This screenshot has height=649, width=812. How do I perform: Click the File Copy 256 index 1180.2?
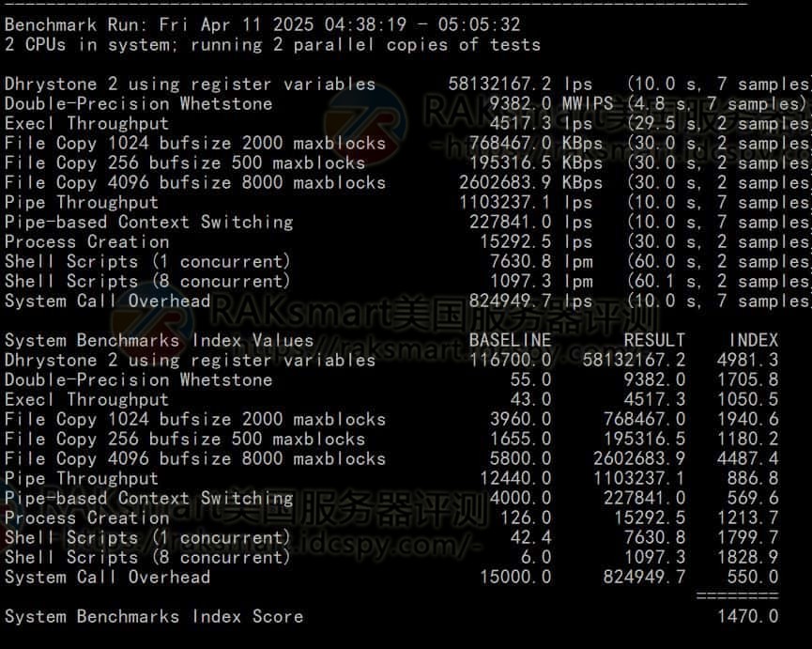click(x=748, y=440)
